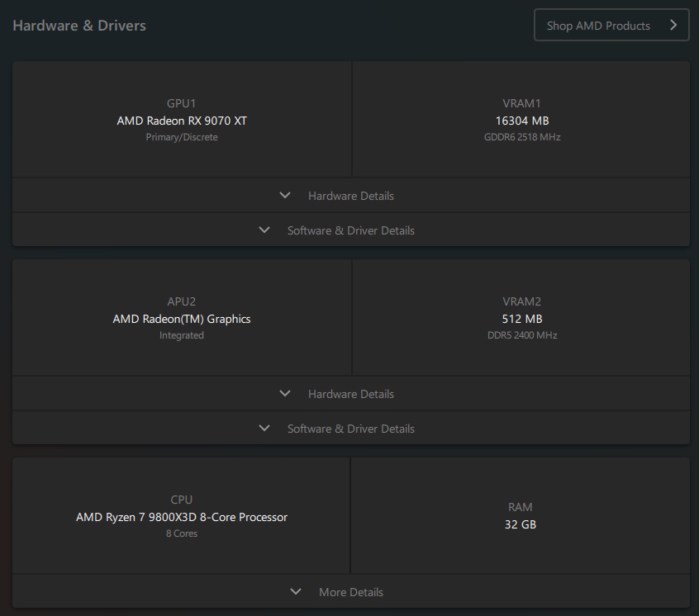
Task: Click the chevron beside APU2 Hardware Details
Action: coord(285,393)
